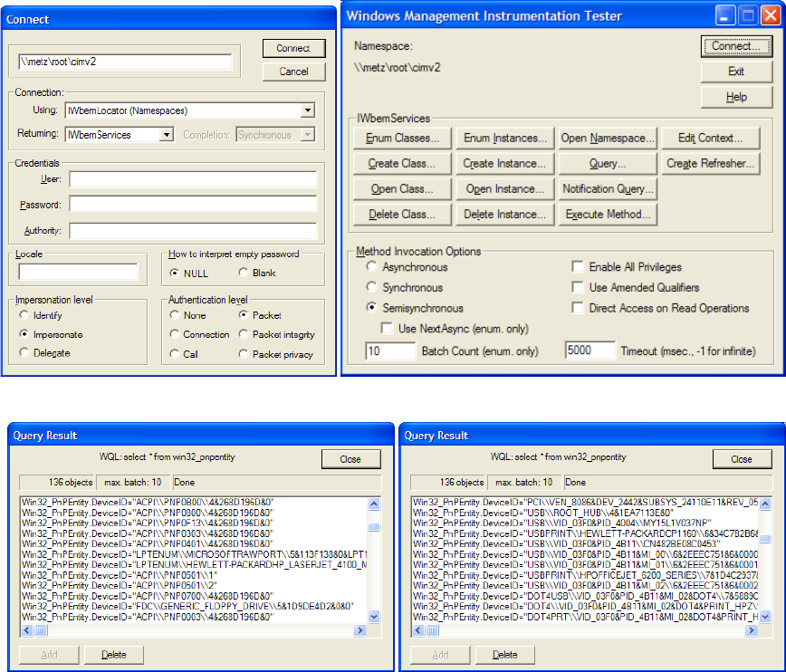
Task: Check Direct Access on Read Operations
Action: point(578,308)
